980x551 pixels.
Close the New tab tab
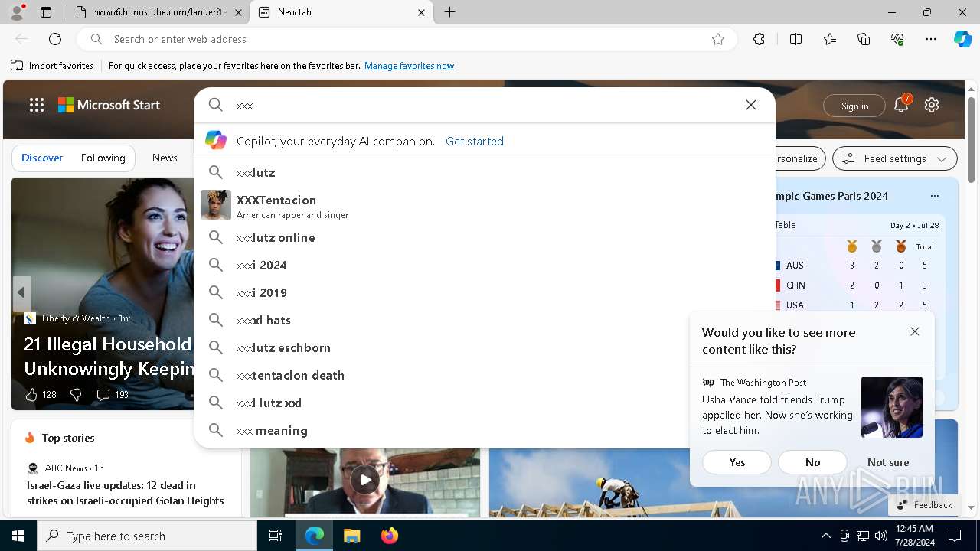(x=421, y=12)
